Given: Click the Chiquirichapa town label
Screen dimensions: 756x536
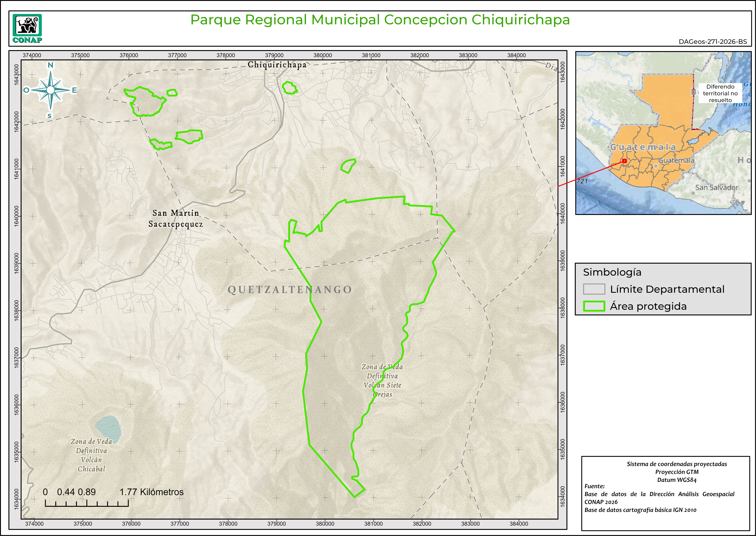Looking at the screenshot, I should point(277,65).
